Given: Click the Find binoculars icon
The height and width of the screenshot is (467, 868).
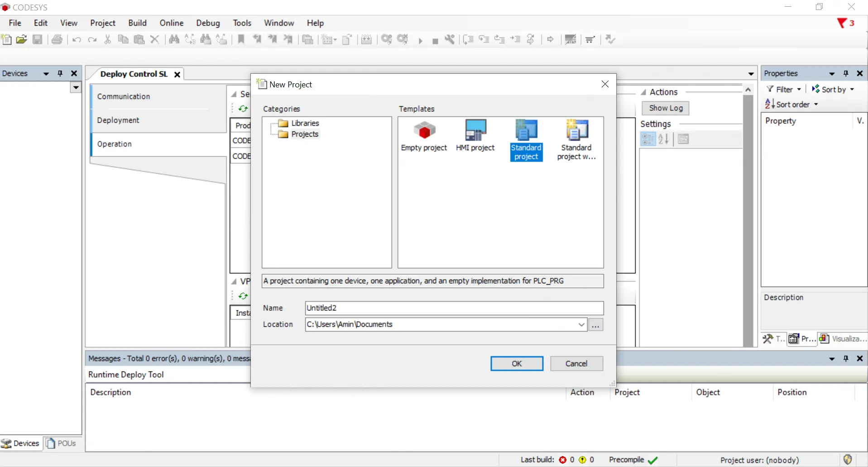Looking at the screenshot, I should coord(174,39).
